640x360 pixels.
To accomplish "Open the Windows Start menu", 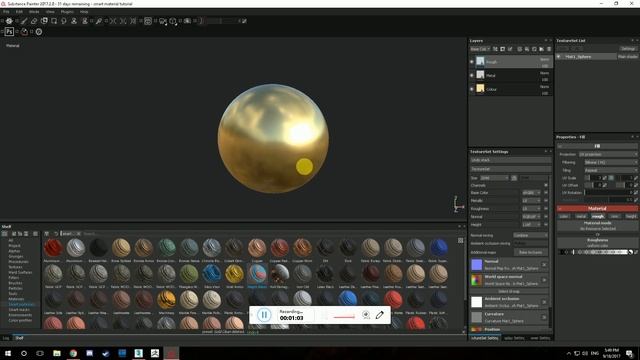I will (8, 353).
